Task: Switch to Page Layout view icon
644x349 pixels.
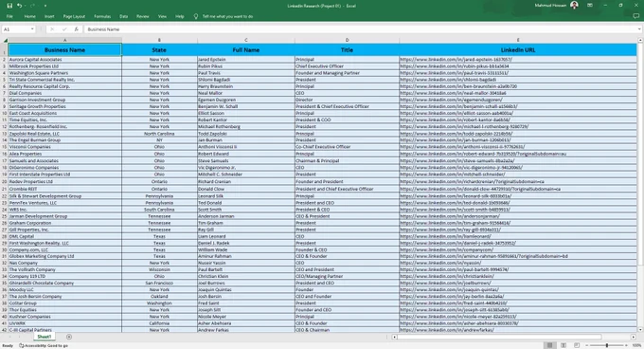Action: click(563, 345)
